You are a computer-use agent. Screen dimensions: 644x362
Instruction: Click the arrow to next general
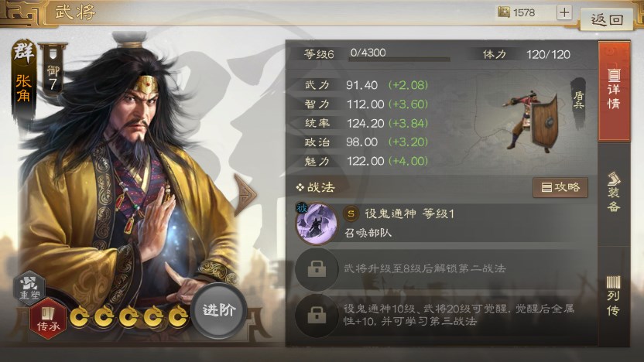[245, 194]
